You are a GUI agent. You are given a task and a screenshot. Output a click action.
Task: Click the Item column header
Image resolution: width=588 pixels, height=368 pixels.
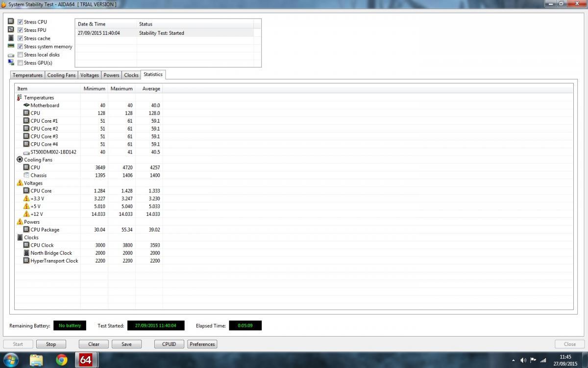48,89
